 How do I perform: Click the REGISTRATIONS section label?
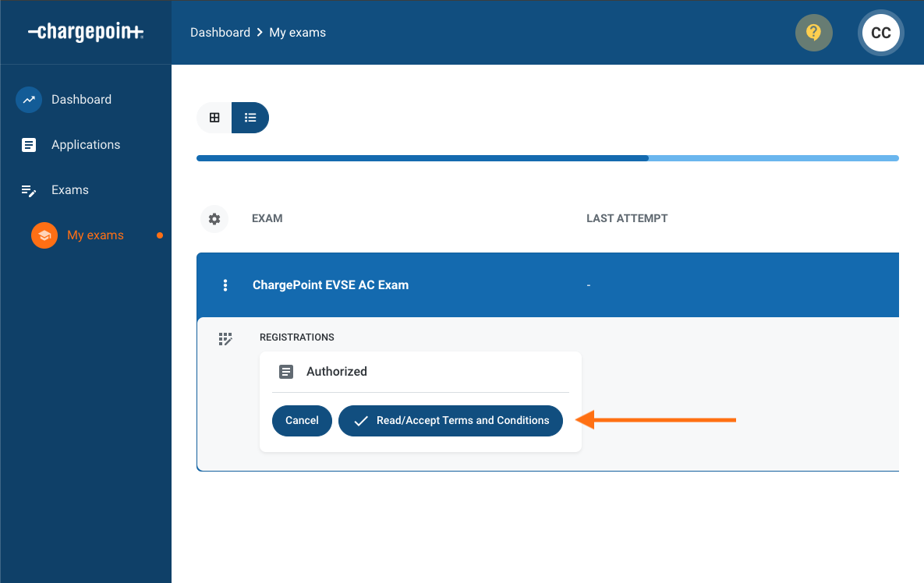[x=297, y=337]
